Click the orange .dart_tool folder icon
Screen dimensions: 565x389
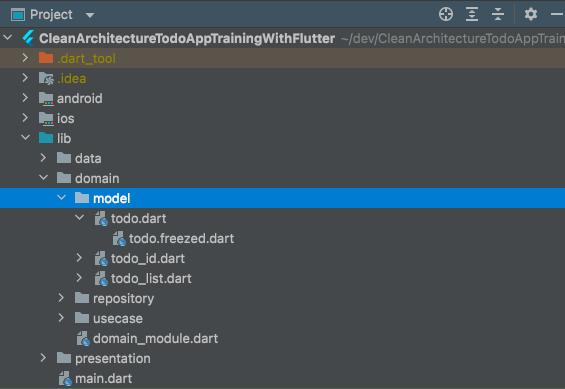46,58
